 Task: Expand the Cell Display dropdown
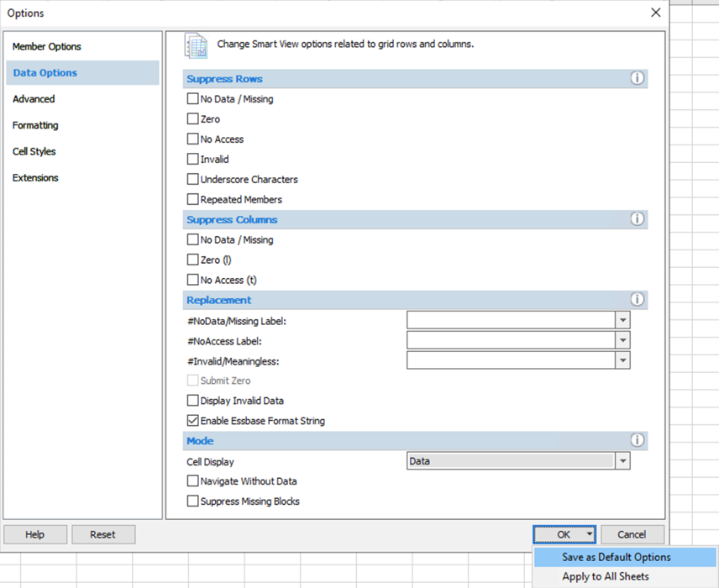(x=622, y=461)
